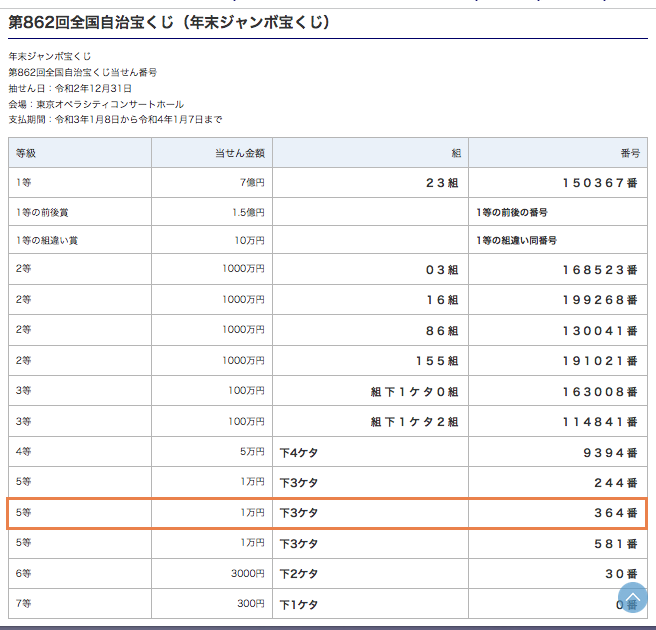Image resolution: width=656 pixels, height=630 pixels.
Task: Click the 6等 grade cell
Action: (80, 574)
